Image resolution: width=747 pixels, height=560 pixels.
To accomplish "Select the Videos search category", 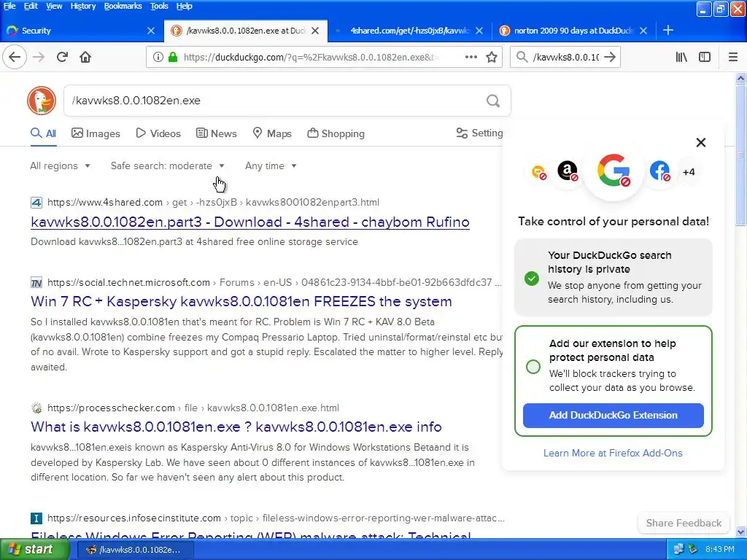I will 158,133.
